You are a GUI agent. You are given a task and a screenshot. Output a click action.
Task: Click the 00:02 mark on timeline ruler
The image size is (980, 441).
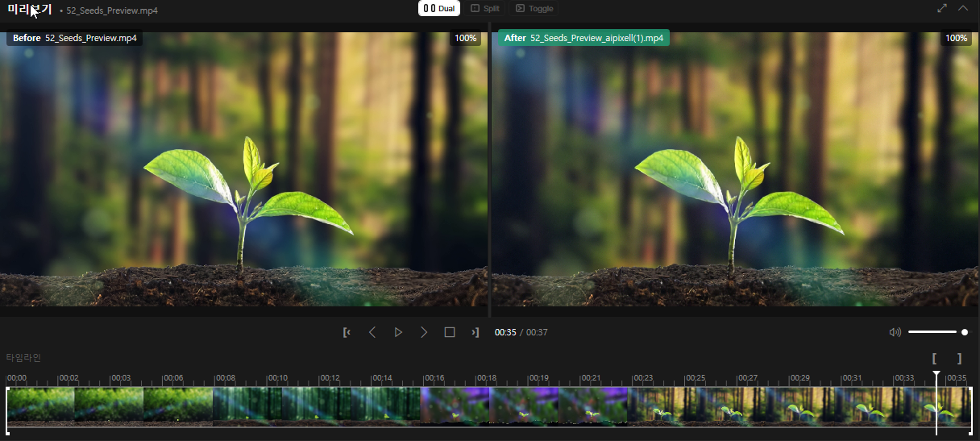69,378
